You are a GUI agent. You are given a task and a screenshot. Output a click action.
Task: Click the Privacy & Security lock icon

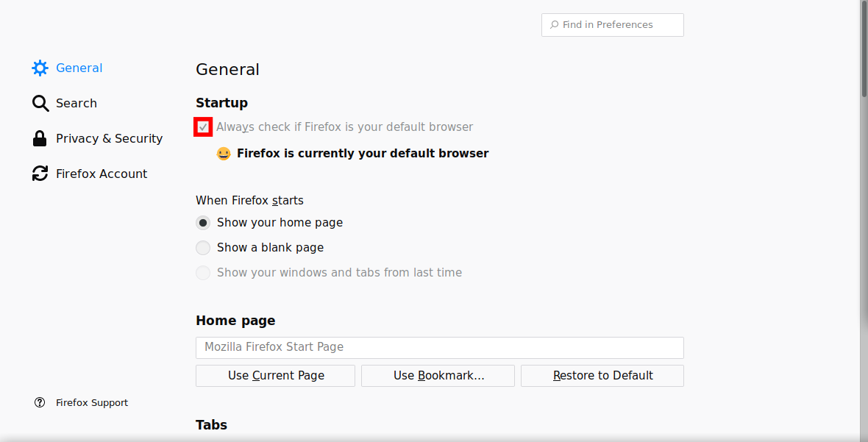click(x=40, y=138)
